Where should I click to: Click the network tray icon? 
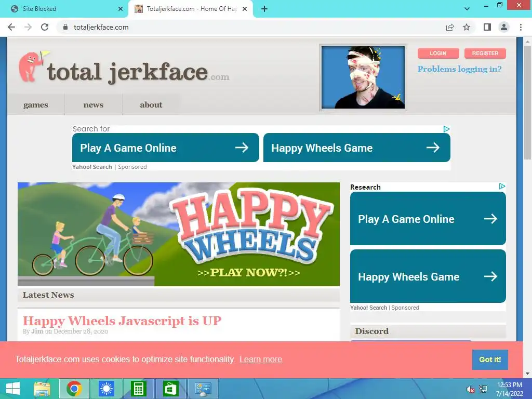[x=483, y=389]
